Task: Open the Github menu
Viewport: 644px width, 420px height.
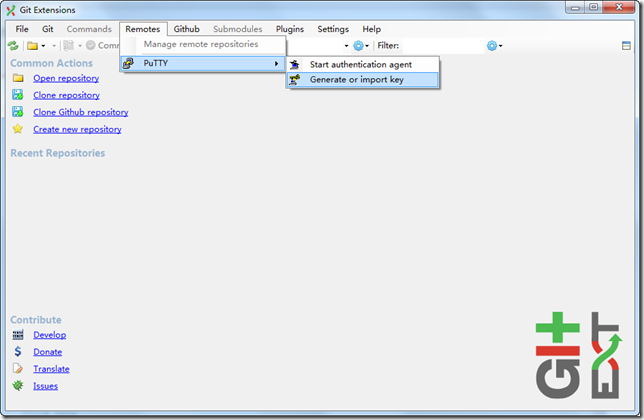Action: (x=186, y=29)
